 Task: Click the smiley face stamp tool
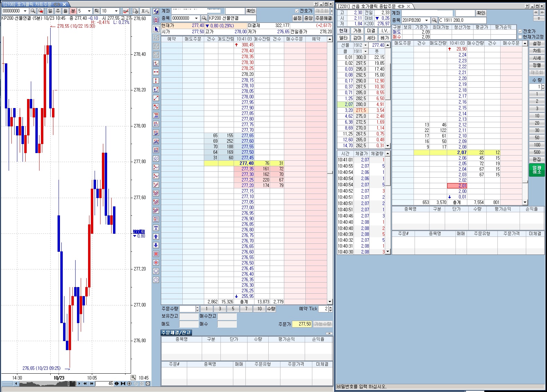(156, 271)
